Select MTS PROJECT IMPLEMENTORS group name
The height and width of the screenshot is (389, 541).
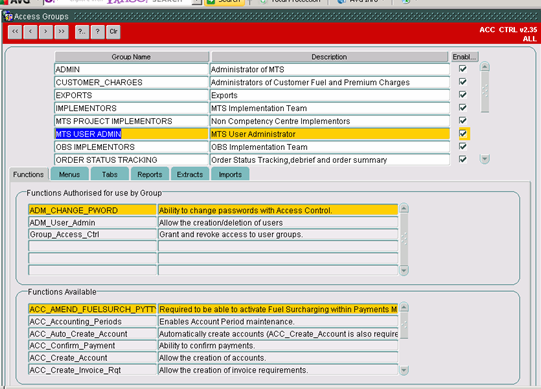click(x=131, y=121)
